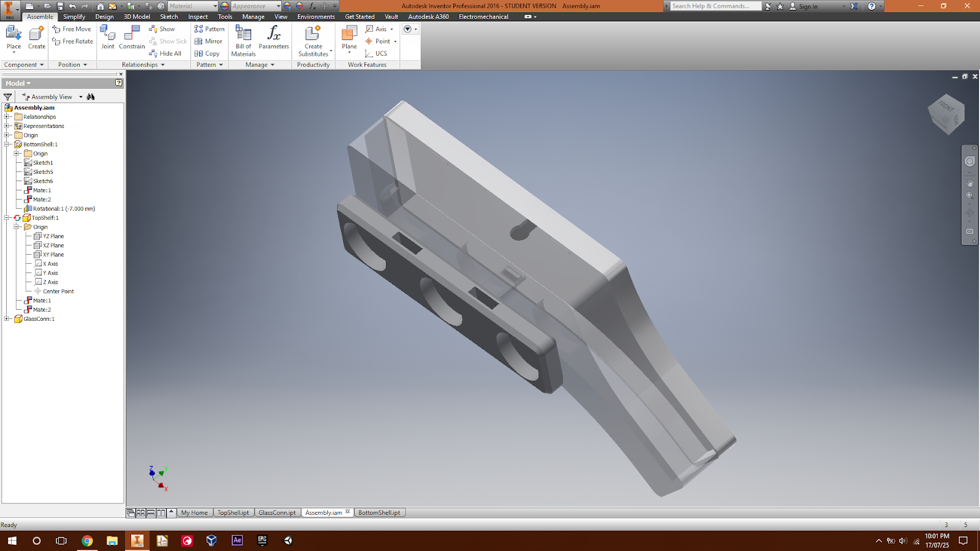
Task: Click the binoculars Find icon in browser
Action: (91, 97)
